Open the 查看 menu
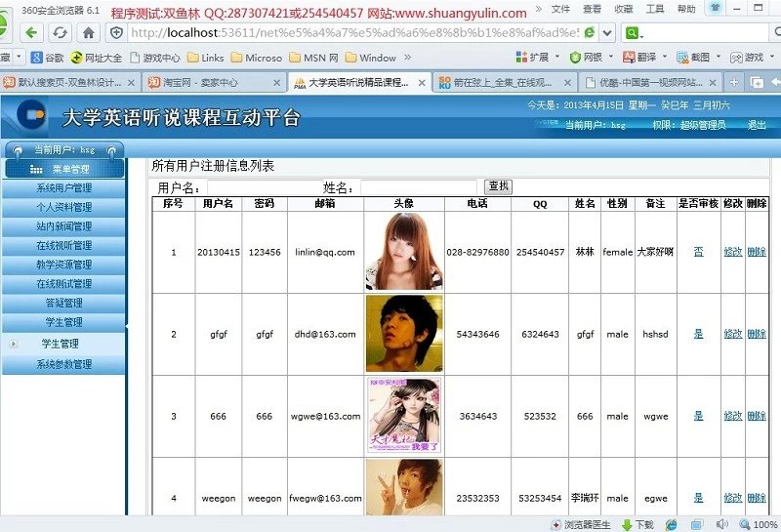 [x=592, y=9]
